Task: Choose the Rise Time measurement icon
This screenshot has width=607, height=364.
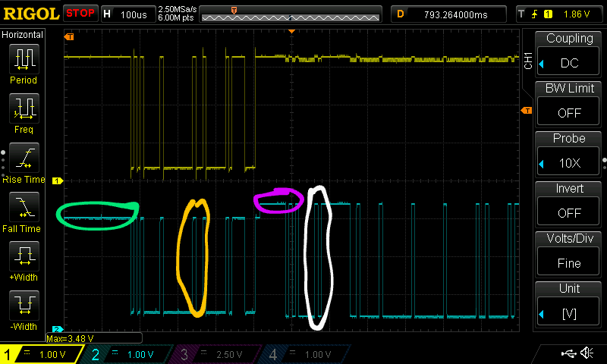Action: [x=24, y=158]
